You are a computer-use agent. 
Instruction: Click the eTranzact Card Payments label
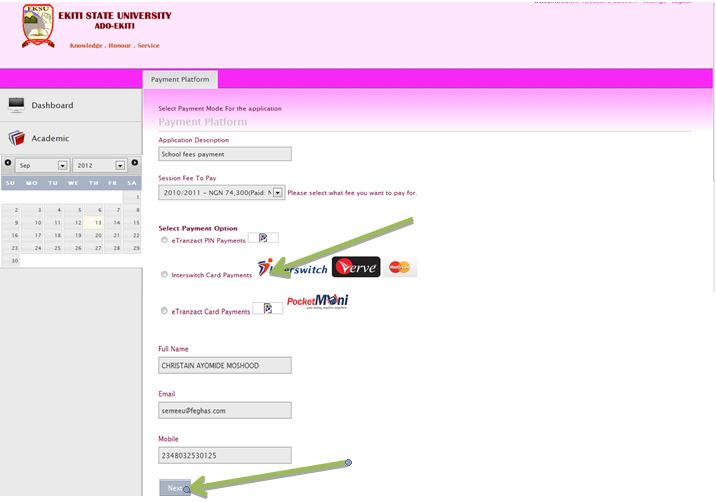tap(211, 312)
